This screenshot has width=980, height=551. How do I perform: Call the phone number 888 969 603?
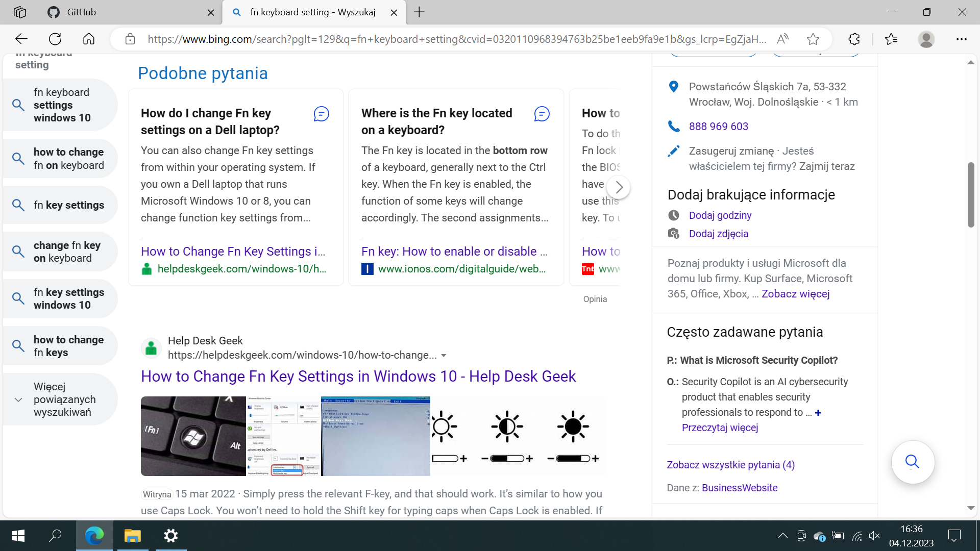coord(719,127)
